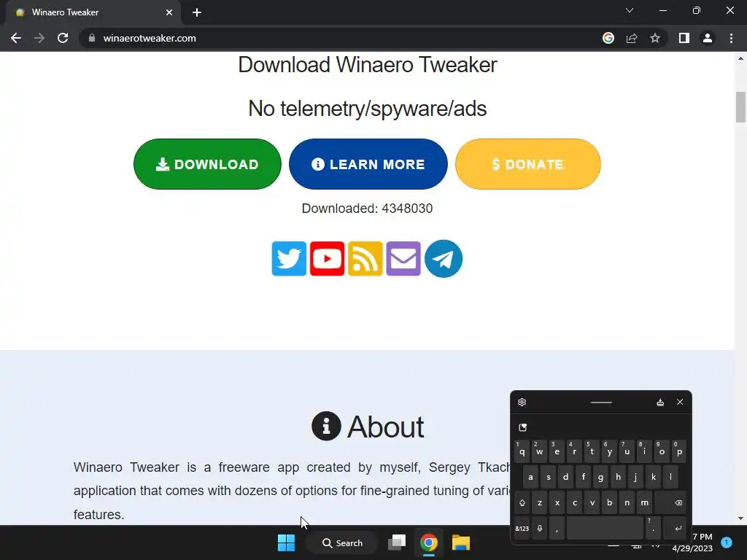Tap the period key on touch keyboard

point(653,528)
